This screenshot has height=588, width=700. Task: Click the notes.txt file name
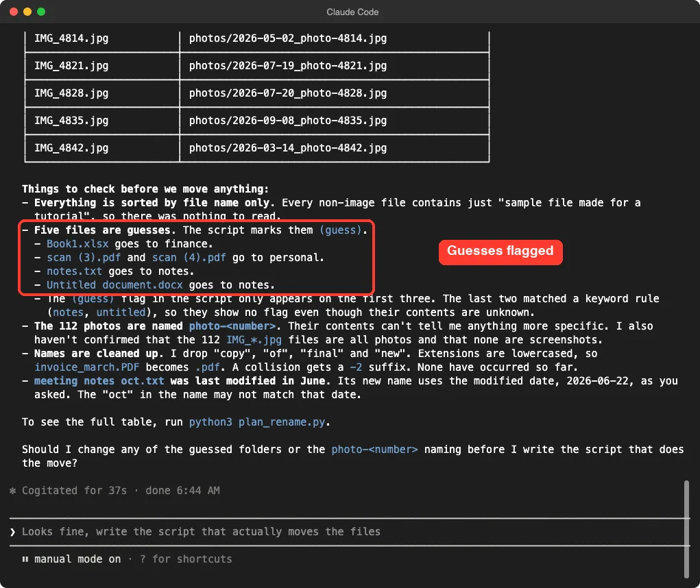(75, 271)
